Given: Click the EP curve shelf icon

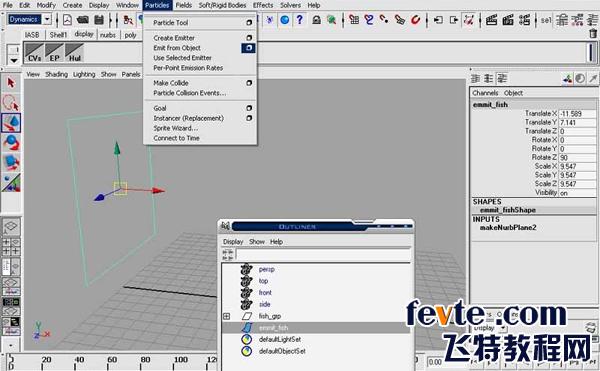Looking at the screenshot, I should (54, 53).
